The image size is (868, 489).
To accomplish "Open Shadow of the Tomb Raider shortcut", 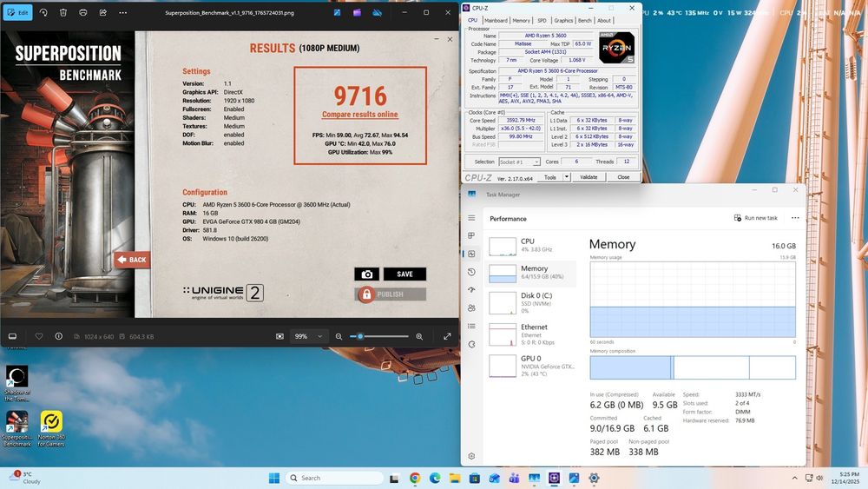I will [16, 383].
